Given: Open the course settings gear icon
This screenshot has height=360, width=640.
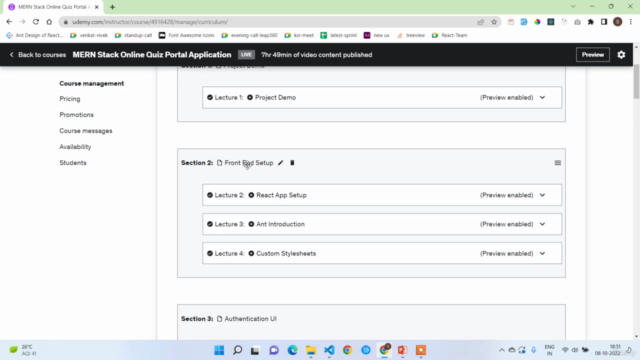Looking at the screenshot, I should pos(621,55).
